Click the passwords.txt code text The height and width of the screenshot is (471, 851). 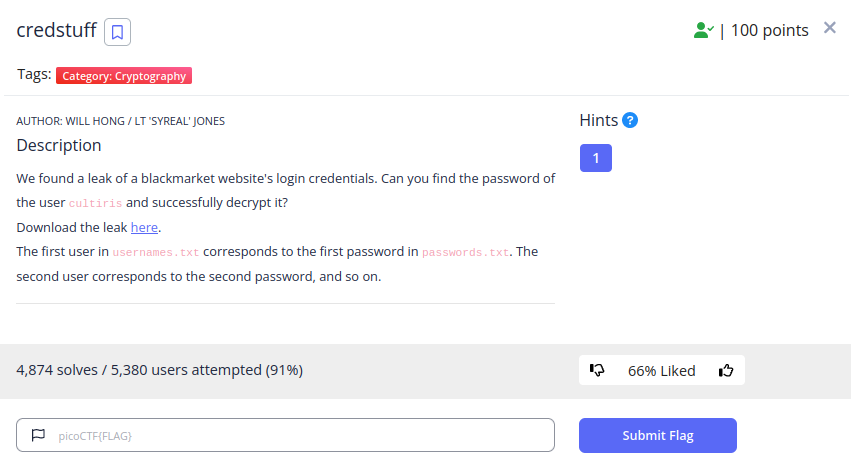[x=465, y=252]
